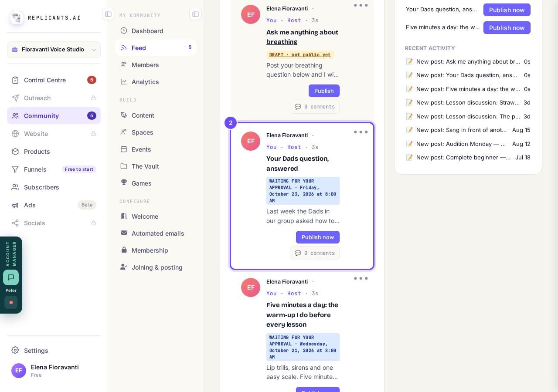Click Publish now on Dads question post card
The image size is (558, 392).
click(318, 237)
